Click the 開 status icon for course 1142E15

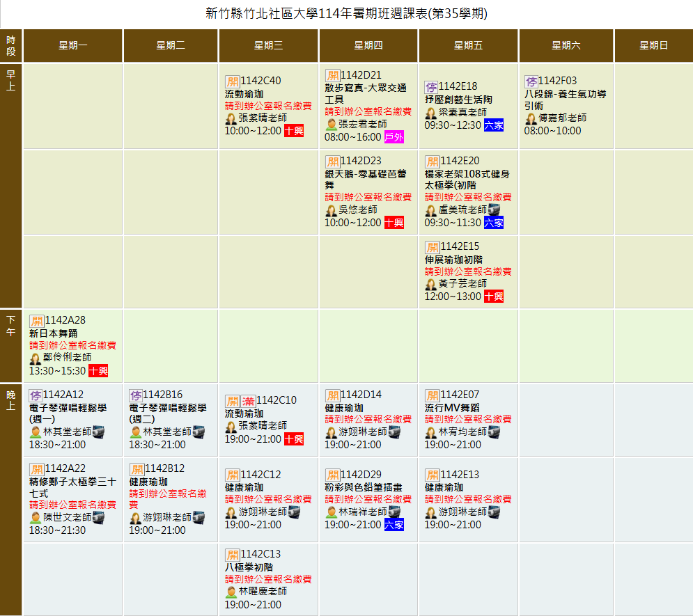[433, 247]
